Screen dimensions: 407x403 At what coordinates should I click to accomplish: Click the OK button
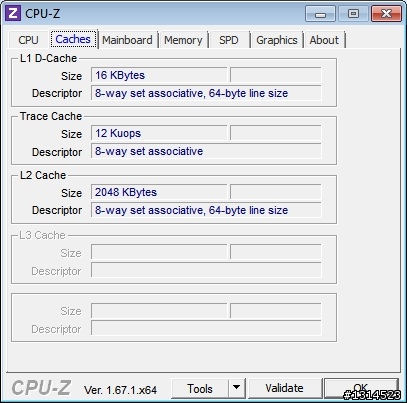[361, 388]
